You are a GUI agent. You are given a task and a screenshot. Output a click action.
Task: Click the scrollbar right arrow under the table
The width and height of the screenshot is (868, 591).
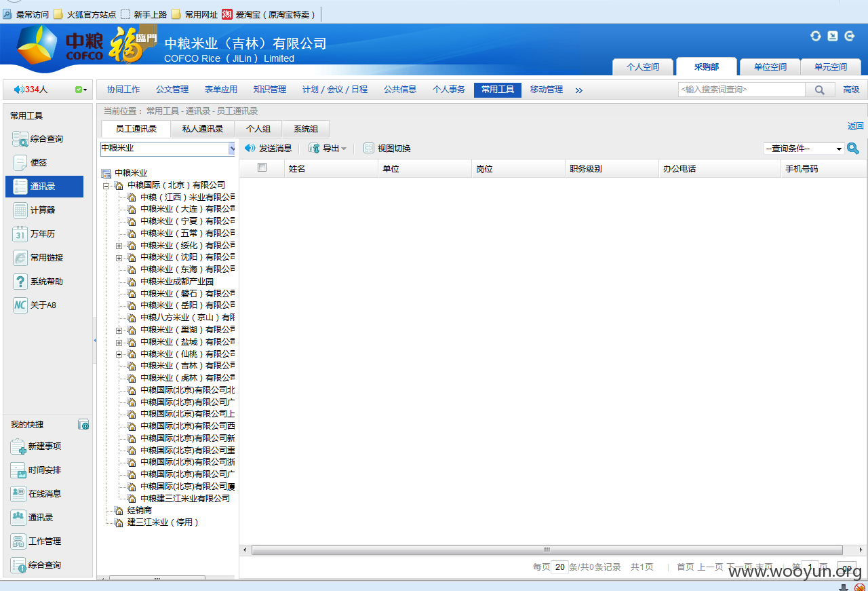coord(862,550)
